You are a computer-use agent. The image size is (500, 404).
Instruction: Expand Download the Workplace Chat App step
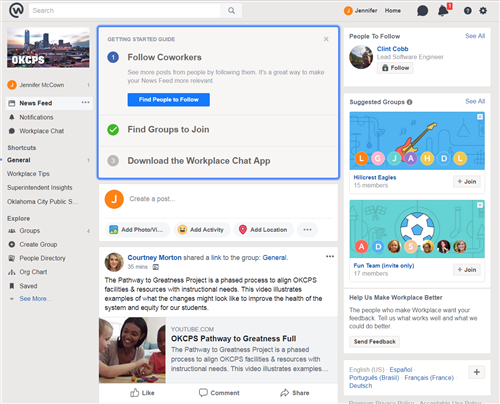[199, 161]
